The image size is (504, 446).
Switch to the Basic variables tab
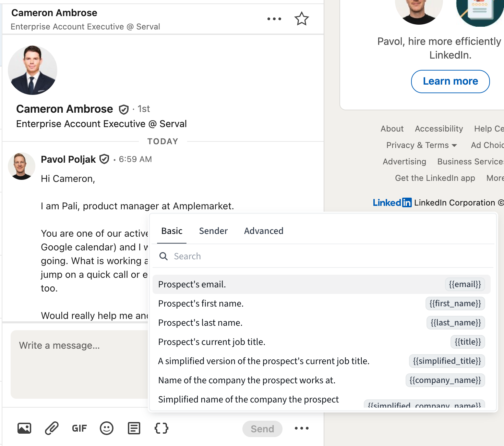[x=172, y=231]
